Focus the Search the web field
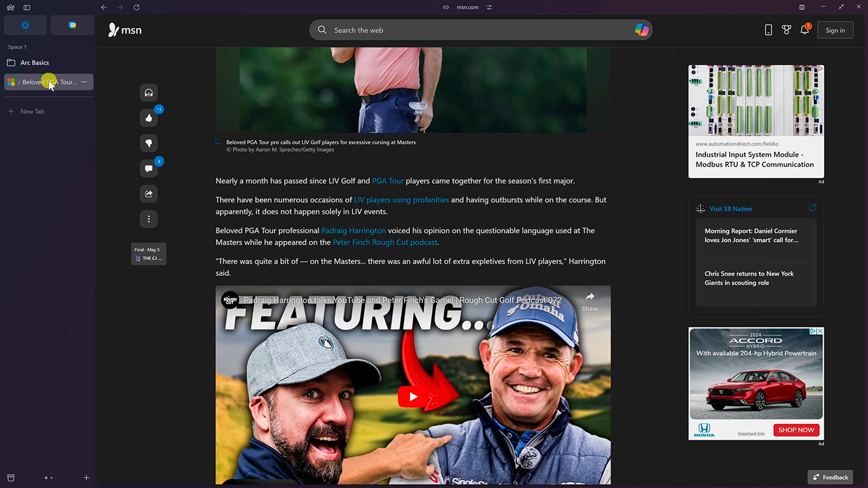The height and width of the screenshot is (488, 868). click(480, 30)
